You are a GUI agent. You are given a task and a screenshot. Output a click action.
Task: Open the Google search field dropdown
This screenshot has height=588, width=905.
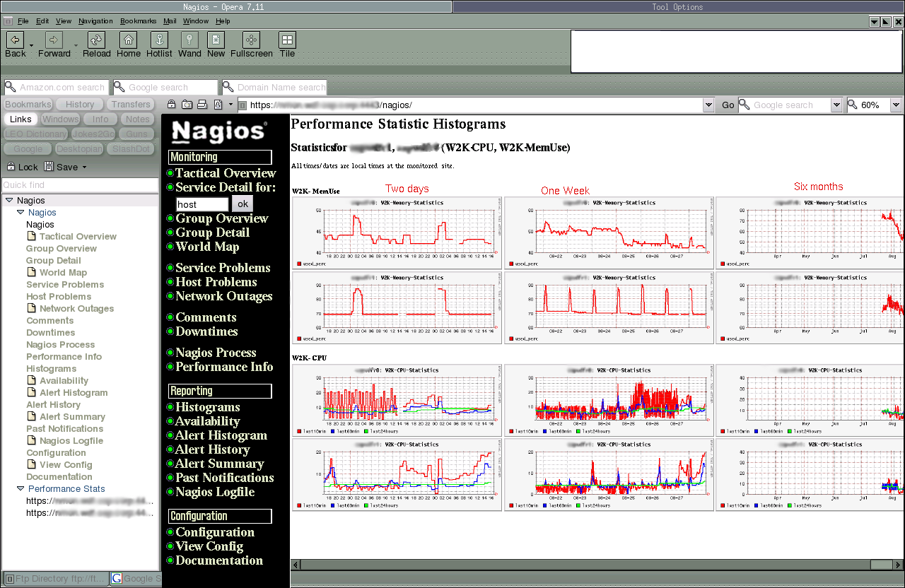[836, 105]
